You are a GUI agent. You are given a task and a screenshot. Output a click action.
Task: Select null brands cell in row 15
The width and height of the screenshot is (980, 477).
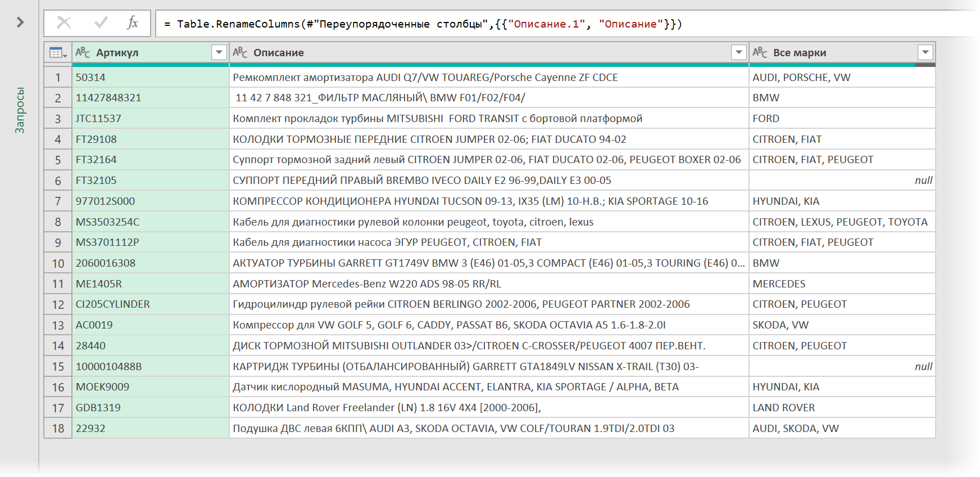pyautogui.click(x=842, y=367)
